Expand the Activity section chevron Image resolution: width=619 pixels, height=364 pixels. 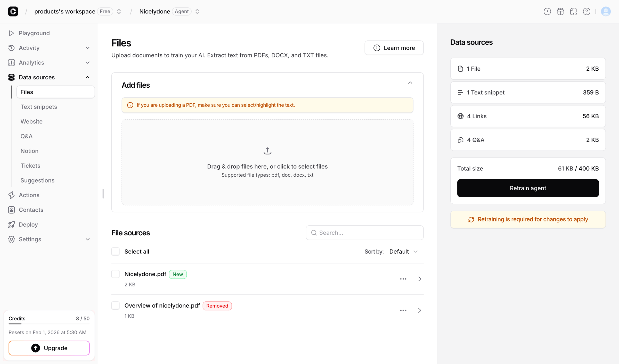coord(87,48)
